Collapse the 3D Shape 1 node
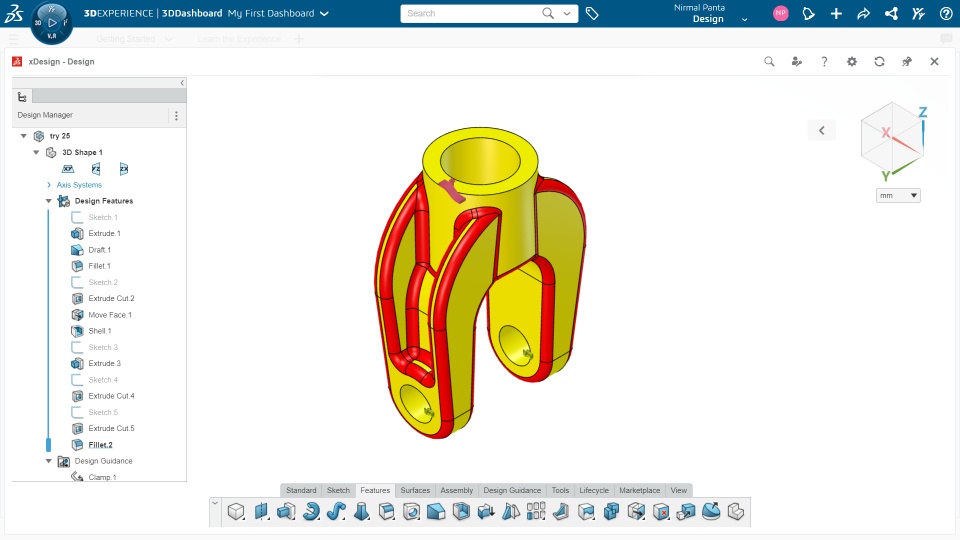 point(36,152)
